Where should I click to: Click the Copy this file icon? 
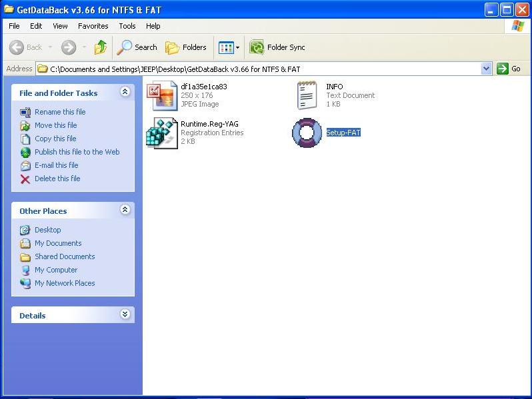[25, 139]
